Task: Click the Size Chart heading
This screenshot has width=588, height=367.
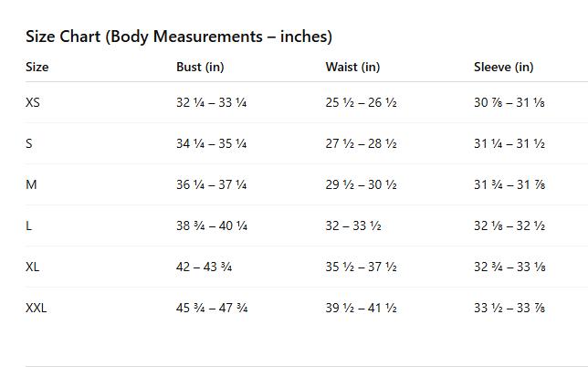Action: (x=179, y=37)
